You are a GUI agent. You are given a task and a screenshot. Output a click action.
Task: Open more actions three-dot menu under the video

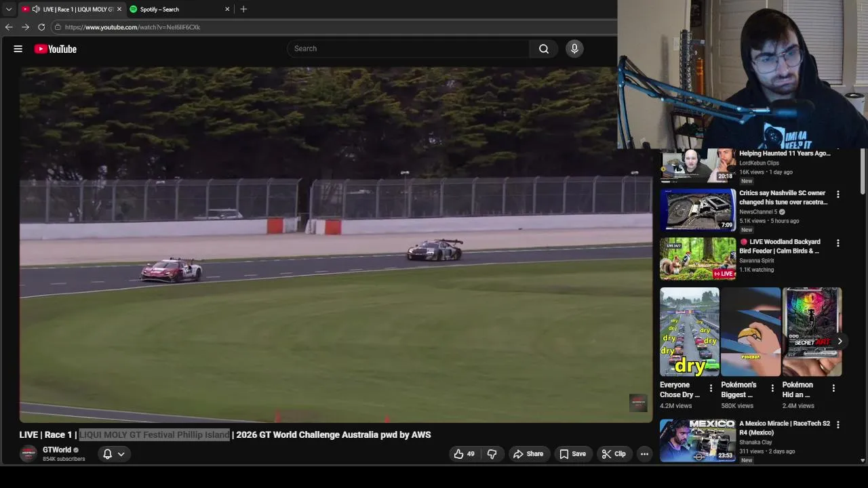pos(644,454)
